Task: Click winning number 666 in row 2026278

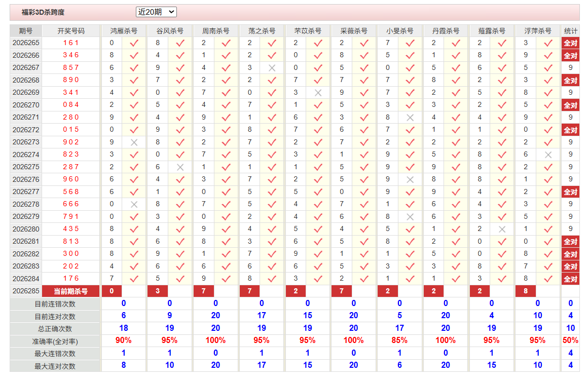Action: pyautogui.click(x=71, y=204)
